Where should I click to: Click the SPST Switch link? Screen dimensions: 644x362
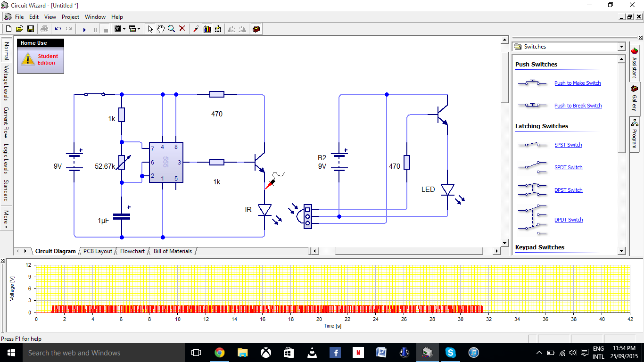[x=568, y=145]
